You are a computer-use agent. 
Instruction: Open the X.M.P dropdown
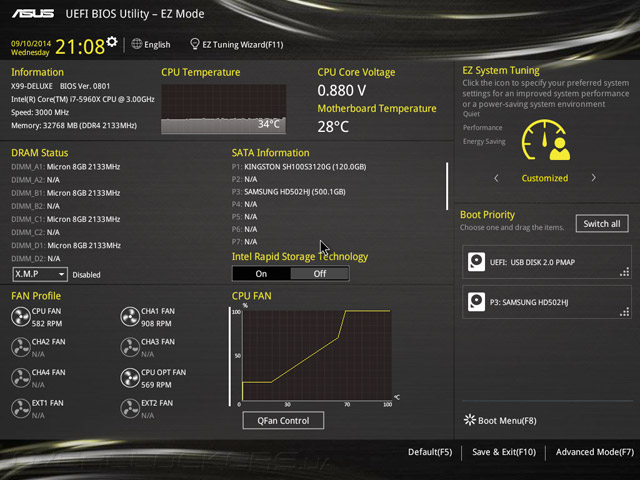[40, 274]
